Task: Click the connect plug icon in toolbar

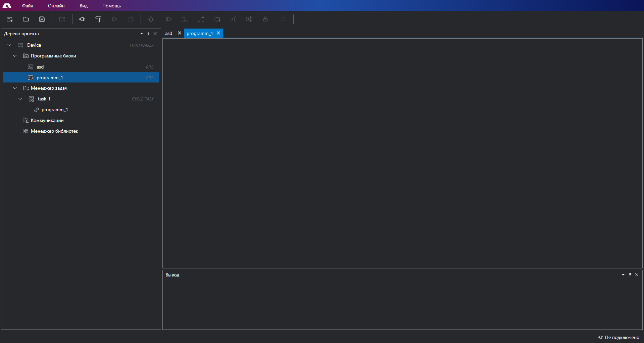Action: click(x=82, y=19)
